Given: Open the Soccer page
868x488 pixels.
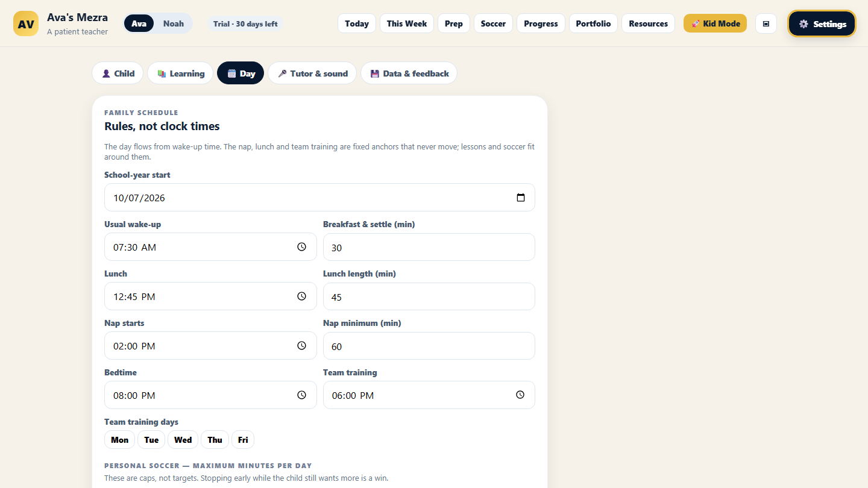Looking at the screenshot, I should tap(493, 23).
